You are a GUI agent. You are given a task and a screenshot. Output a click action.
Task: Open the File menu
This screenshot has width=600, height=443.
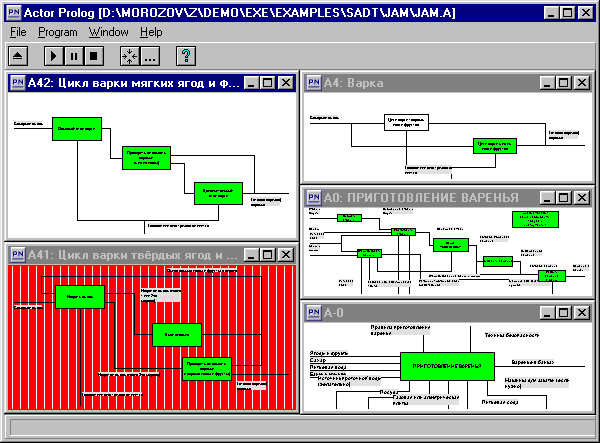tap(18, 32)
